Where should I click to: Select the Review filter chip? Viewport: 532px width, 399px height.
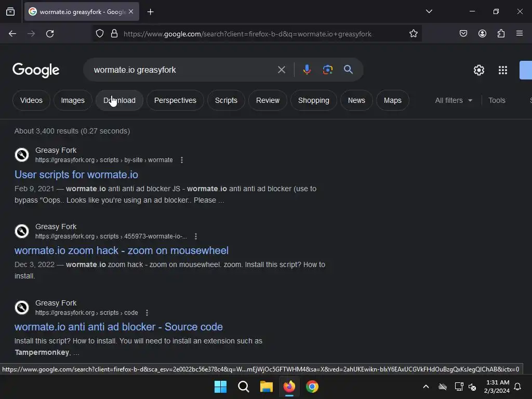[268, 100]
